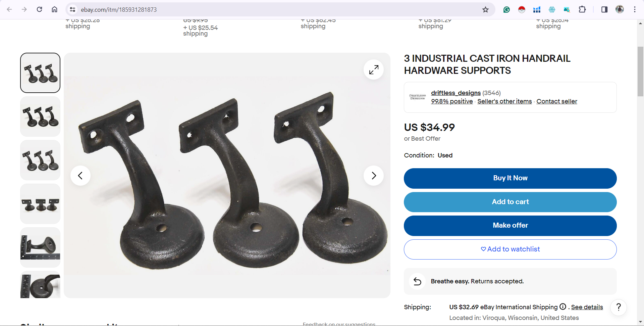Add item to watchlist with heart button
This screenshot has width=644, height=326.
(x=510, y=249)
